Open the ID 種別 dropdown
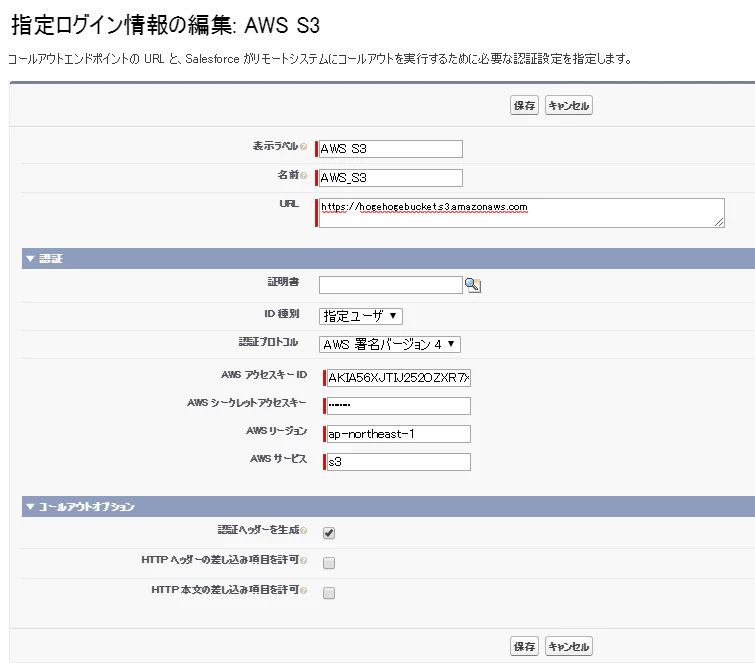Screen dimensions: 755x663 [x=361, y=316]
